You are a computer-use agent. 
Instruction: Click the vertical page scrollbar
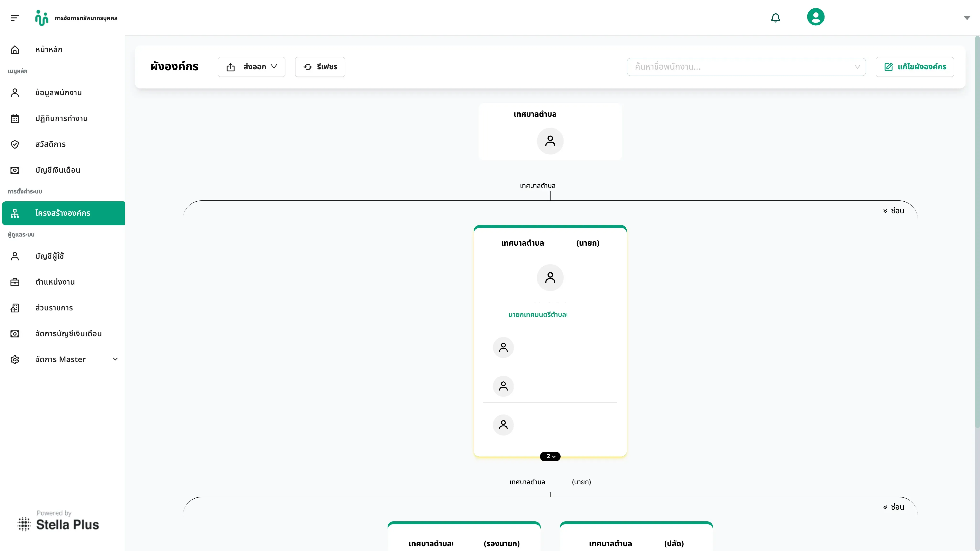coord(977,232)
